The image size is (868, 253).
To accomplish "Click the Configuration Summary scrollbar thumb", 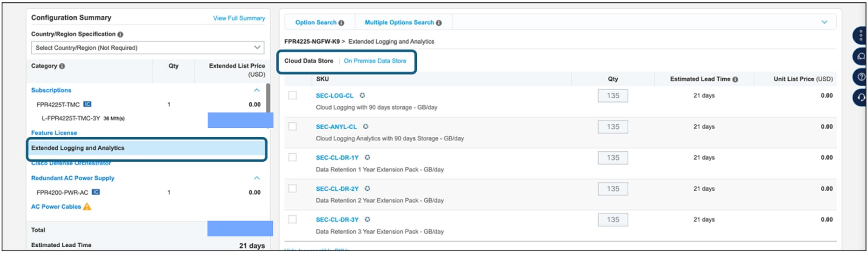I will (x=268, y=98).
